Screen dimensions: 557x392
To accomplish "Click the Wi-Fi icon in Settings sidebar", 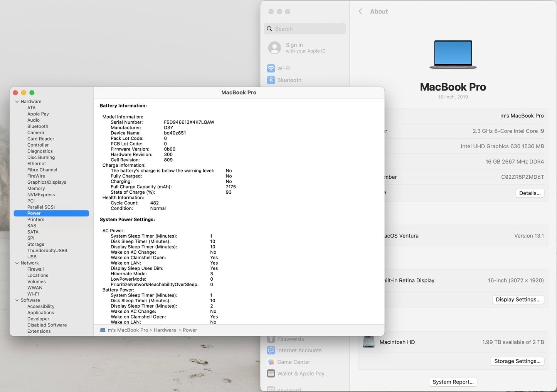I will coord(271,68).
